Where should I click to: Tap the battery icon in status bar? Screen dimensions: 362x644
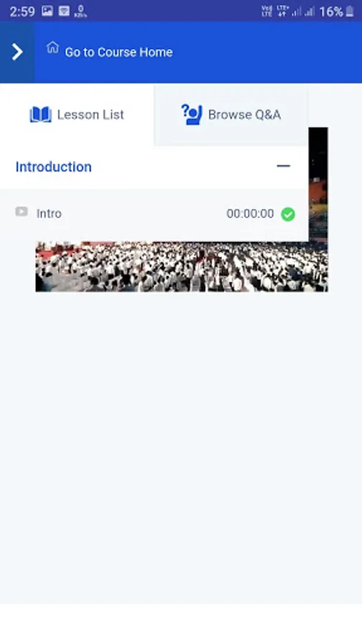[x=350, y=11]
